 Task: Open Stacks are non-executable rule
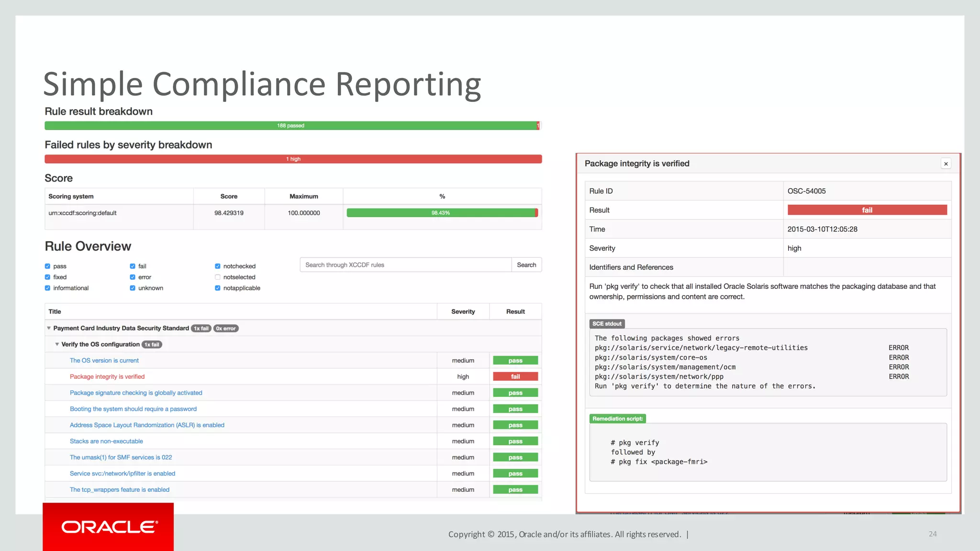click(106, 441)
